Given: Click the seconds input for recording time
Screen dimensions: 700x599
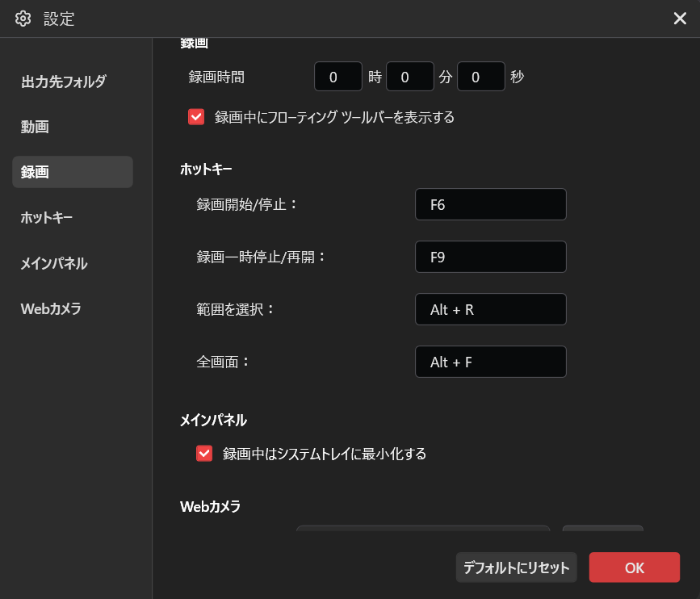Looking at the screenshot, I should [x=480, y=76].
